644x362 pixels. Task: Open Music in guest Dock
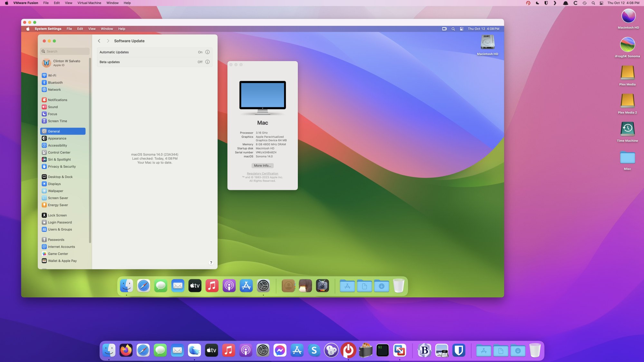[212, 286]
